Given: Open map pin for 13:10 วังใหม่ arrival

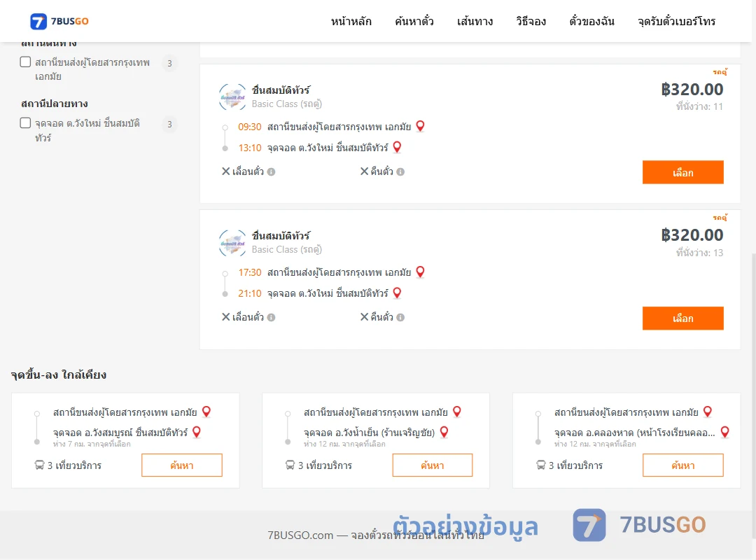Looking at the screenshot, I should click(x=398, y=146).
